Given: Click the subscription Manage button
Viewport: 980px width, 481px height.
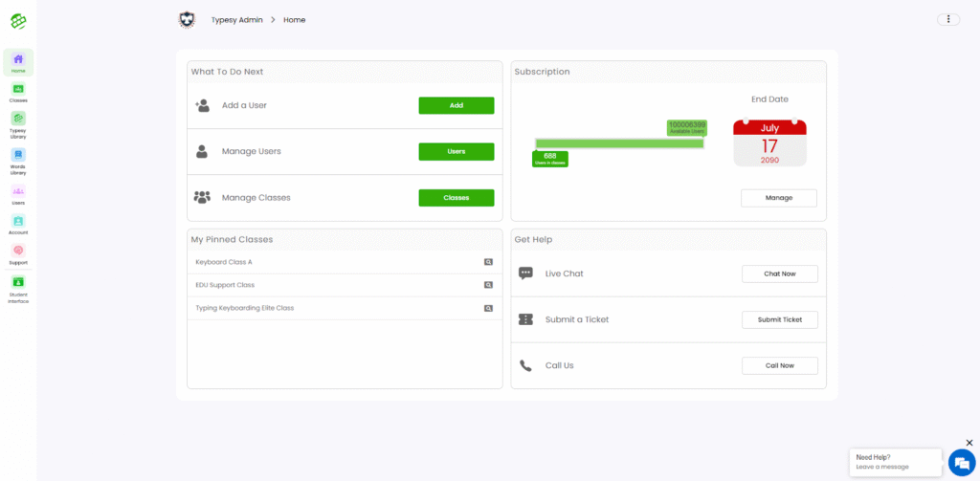Looking at the screenshot, I should 779,198.
